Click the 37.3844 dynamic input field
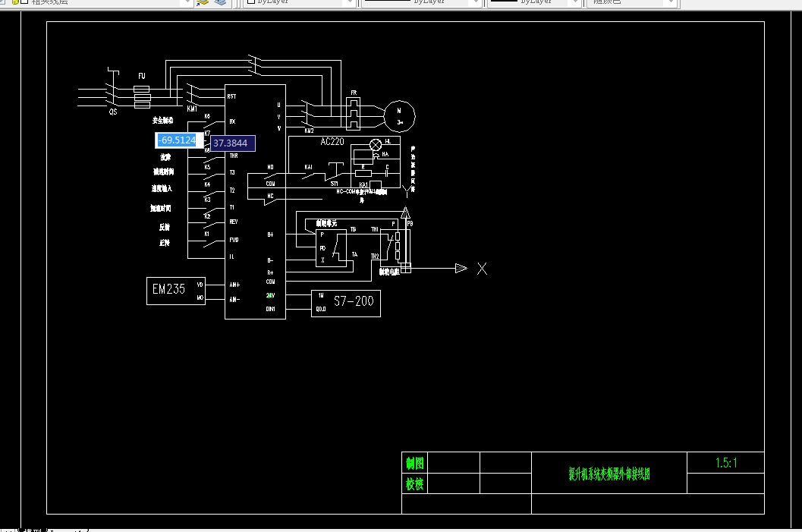Screen dimensions: 802x532 click(233, 143)
